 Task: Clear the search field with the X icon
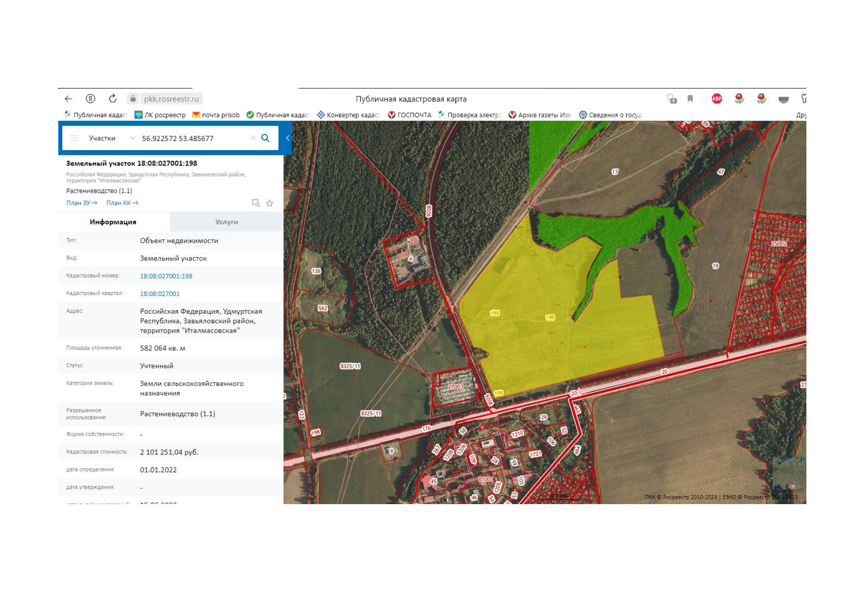(253, 138)
